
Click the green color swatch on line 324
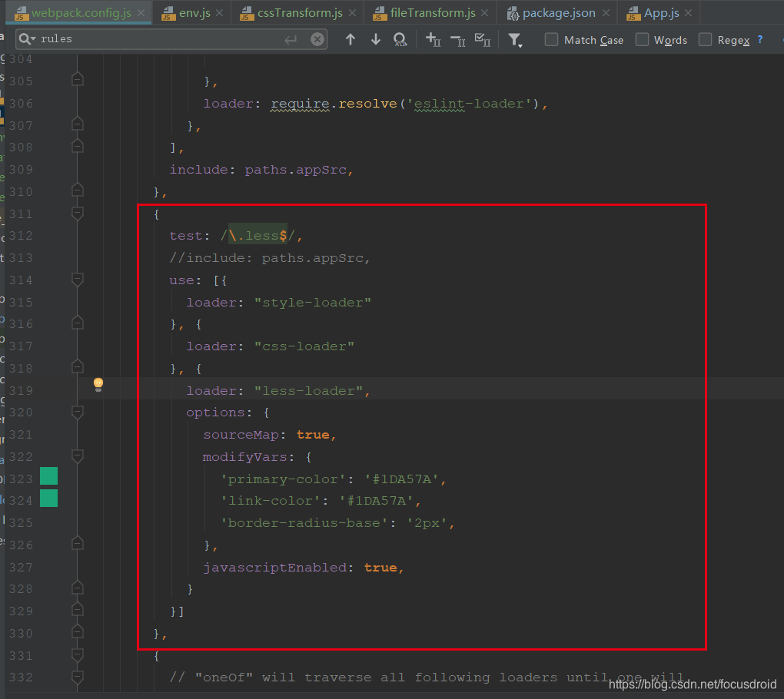(48, 499)
